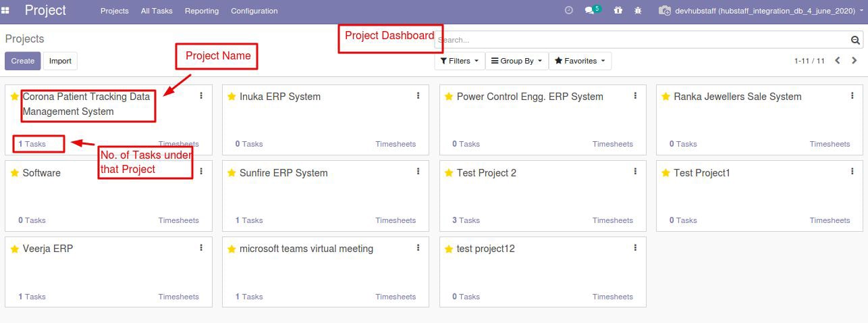Open kebab menu on Sunfire ERP System card
The width and height of the screenshot is (868, 323).
click(418, 172)
